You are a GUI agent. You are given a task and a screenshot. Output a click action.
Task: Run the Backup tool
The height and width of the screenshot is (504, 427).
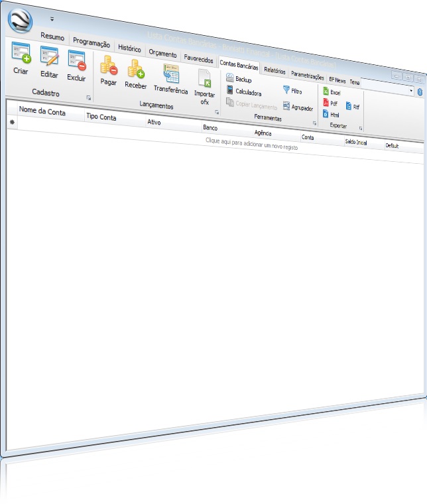click(x=239, y=78)
